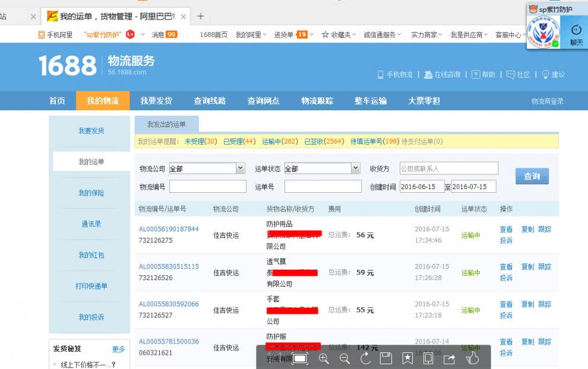This screenshot has height=369, width=588.
Task: Expand the 物流公司 dropdown
Action: click(241, 168)
